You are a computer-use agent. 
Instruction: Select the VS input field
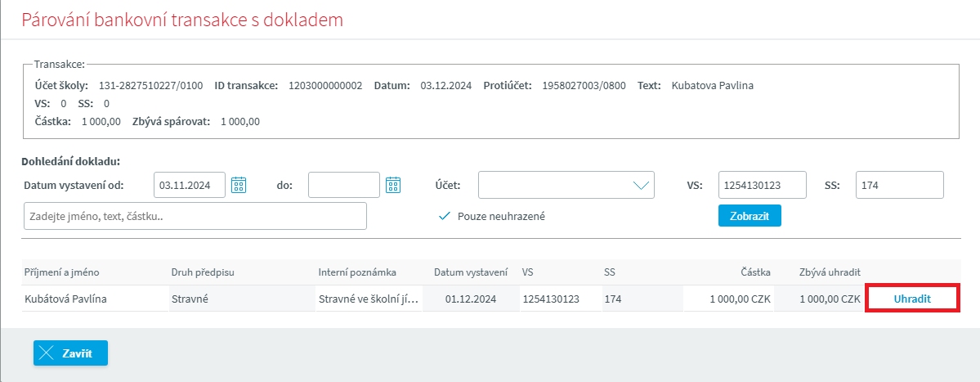point(762,185)
